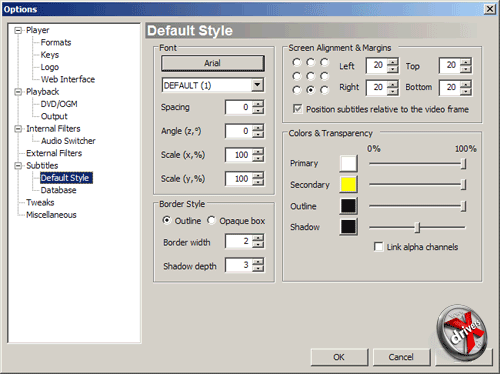Click the Top margin value field
Viewport: 500px width, 374px height.
[450, 65]
